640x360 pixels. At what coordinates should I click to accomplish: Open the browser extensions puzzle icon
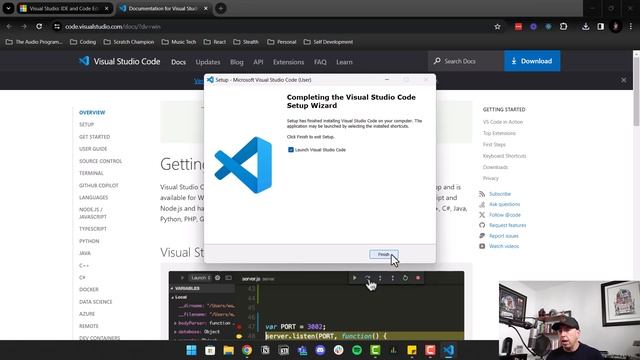pyautogui.click(x=564, y=27)
